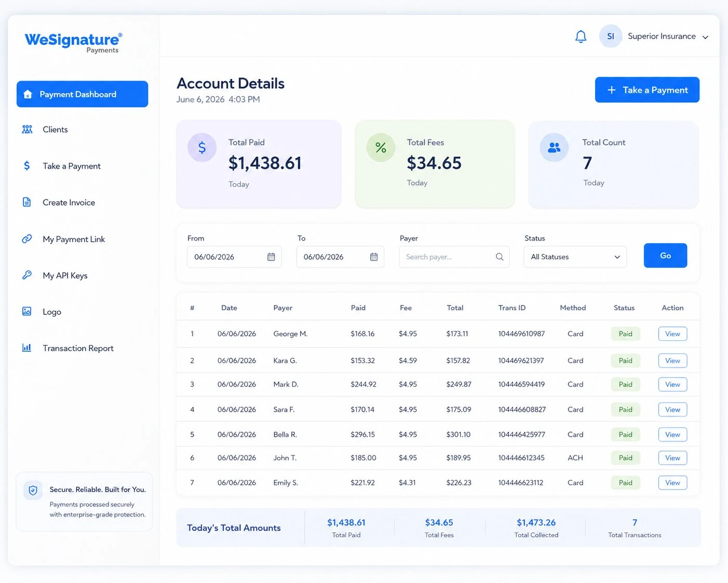
Task: Open the From date calendar icon
Action: (271, 257)
